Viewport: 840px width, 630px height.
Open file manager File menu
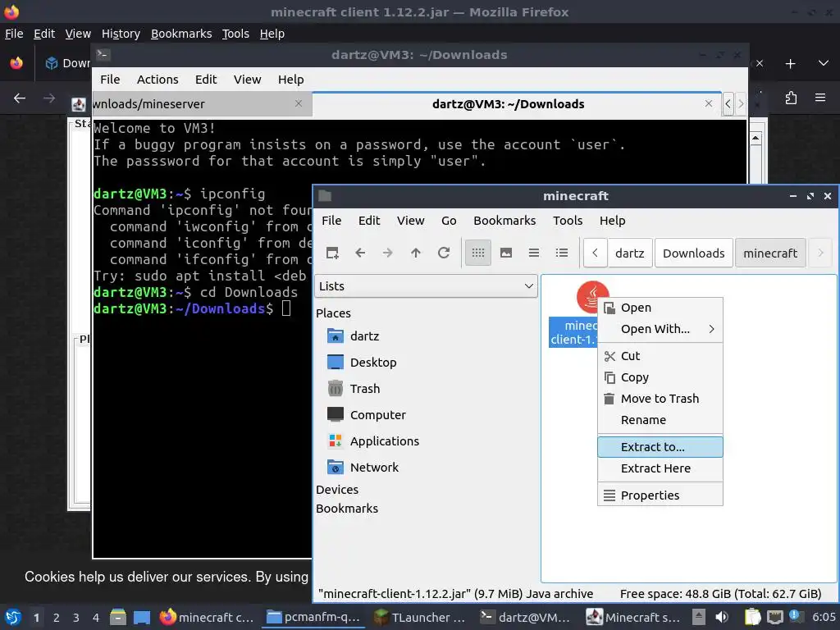[331, 221]
